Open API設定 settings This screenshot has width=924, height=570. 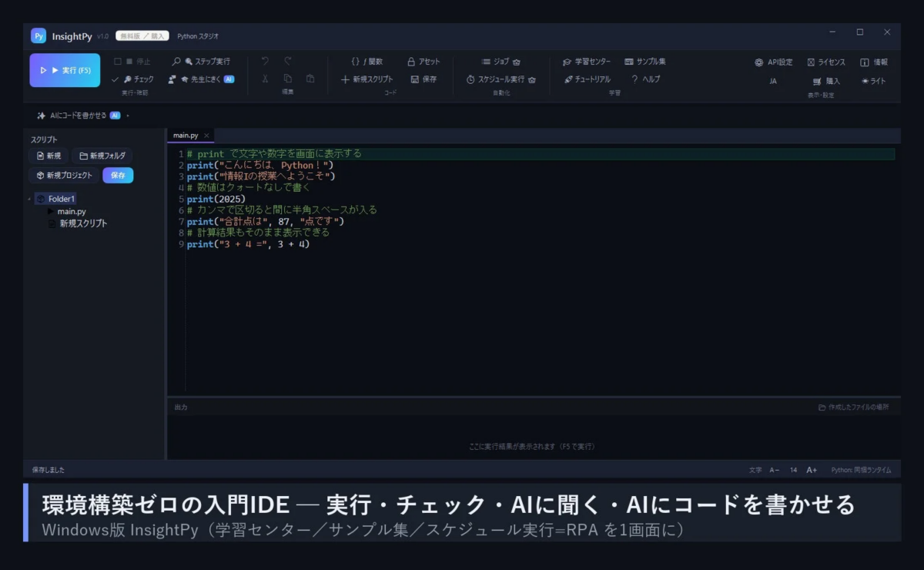pyautogui.click(x=774, y=62)
